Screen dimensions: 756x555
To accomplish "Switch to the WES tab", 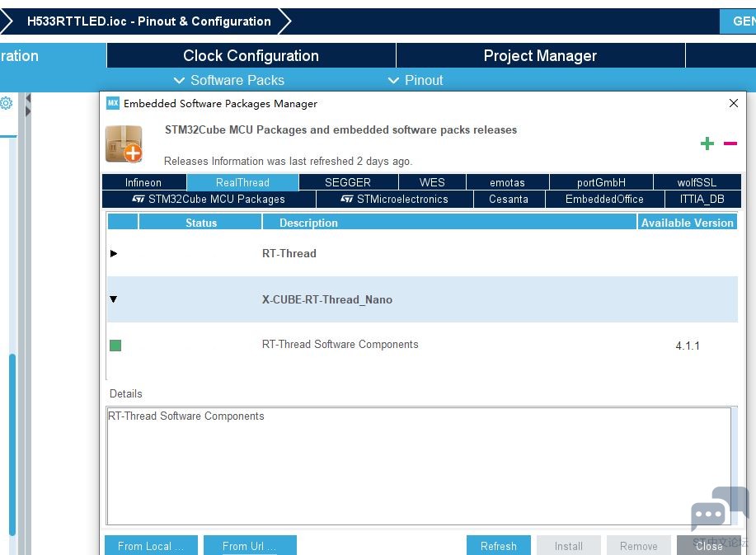I will (x=432, y=182).
